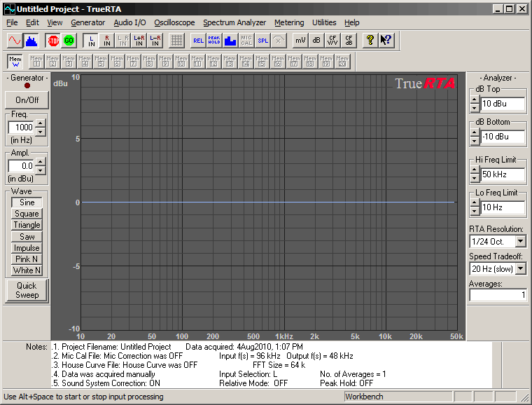
Task: Click the Quick Sweep button
Action: pyautogui.click(x=27, y=290)
